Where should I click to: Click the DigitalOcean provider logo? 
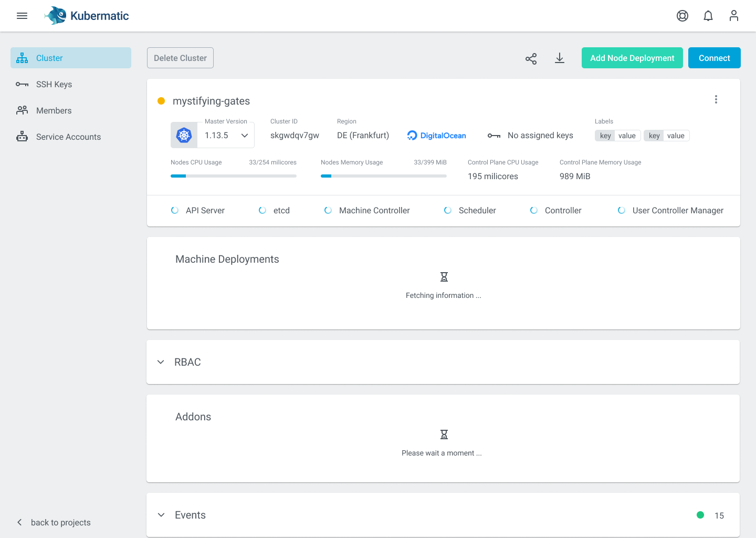pos(436,135)
